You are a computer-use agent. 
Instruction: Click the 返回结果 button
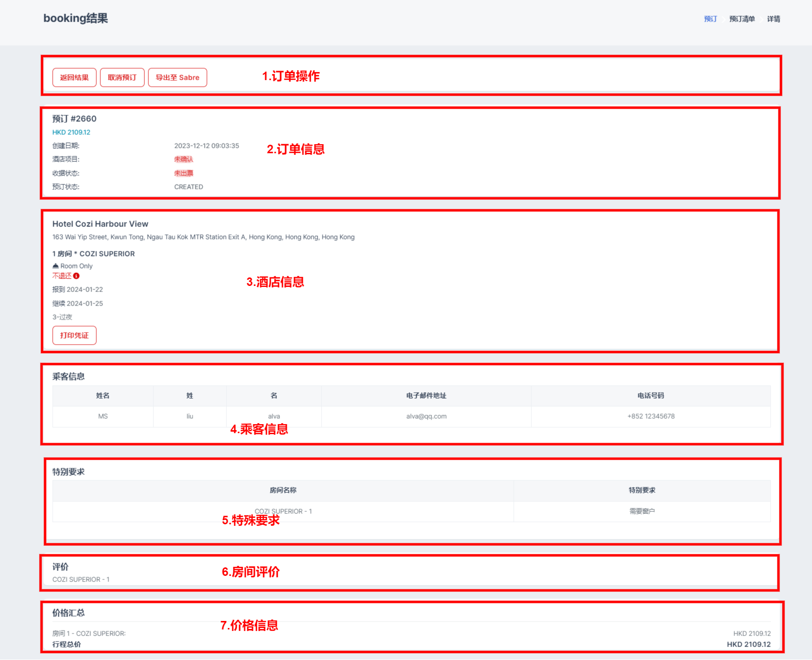pos(74,78)
